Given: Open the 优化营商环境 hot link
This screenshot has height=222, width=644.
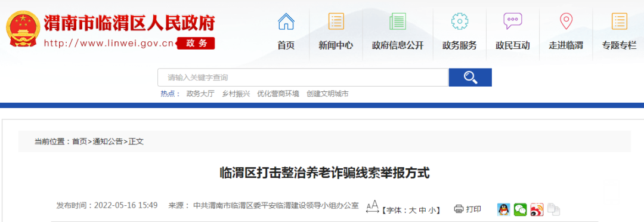Looking at the screenshot, I should click(278, 94).
